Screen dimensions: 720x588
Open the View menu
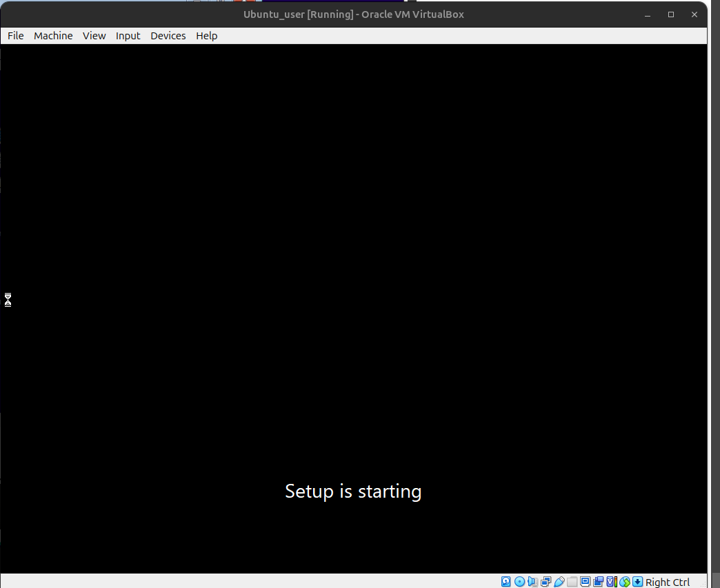click(x=94, y=36)
